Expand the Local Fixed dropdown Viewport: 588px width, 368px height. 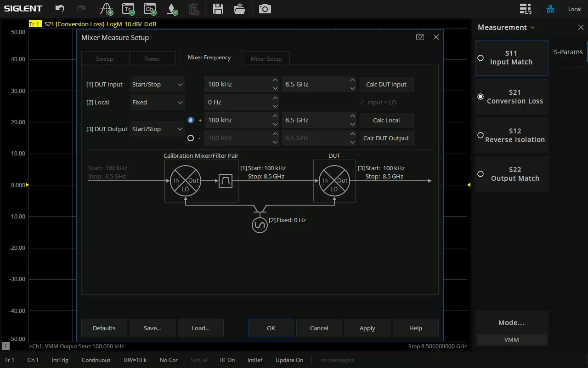coord(157,102)
